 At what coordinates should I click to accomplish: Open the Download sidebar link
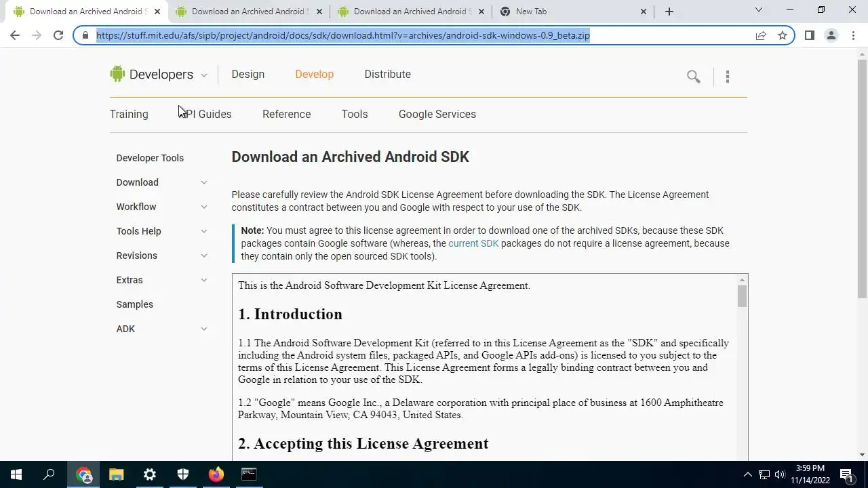138,182
